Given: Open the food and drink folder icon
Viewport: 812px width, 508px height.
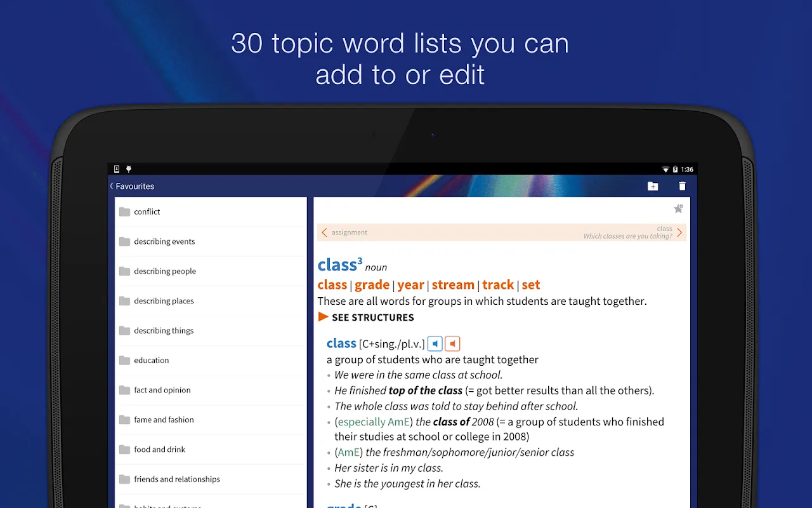Looking at the screenshot, I should tap(124, 450).
